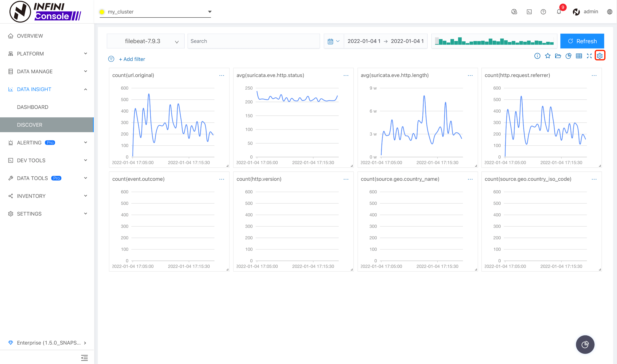
Task: Expand the DATA TOOLS menu
Action: click(x=47, y=178)
